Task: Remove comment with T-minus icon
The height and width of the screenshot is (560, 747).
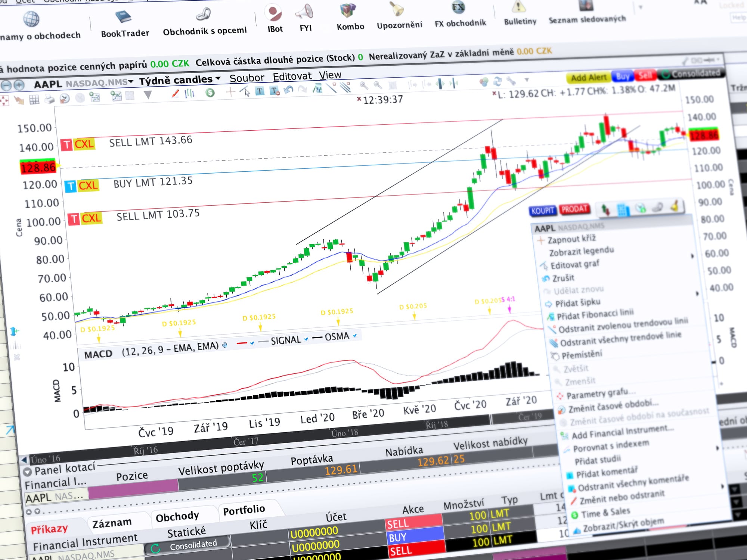Action: click(275, 90)
